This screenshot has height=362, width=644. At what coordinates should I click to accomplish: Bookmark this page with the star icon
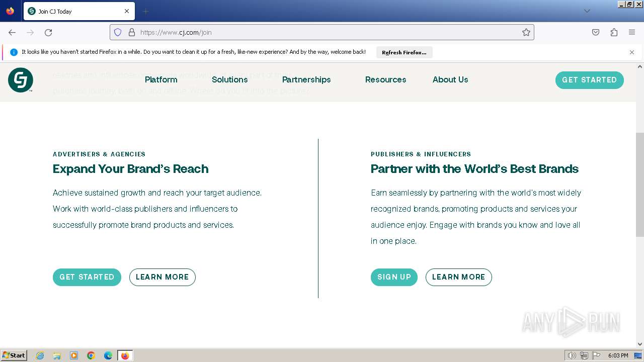[x=526, y=32]
